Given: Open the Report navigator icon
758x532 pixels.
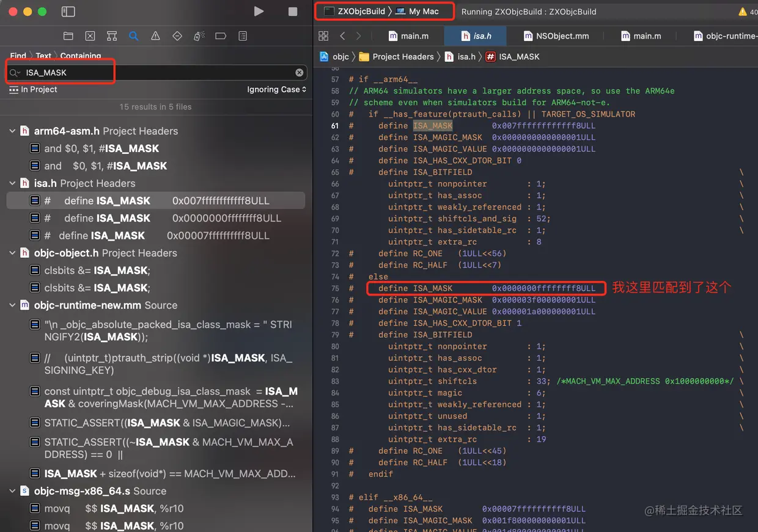Looking at the screenshot, I should pyautogui.click(x=243, y=36).
